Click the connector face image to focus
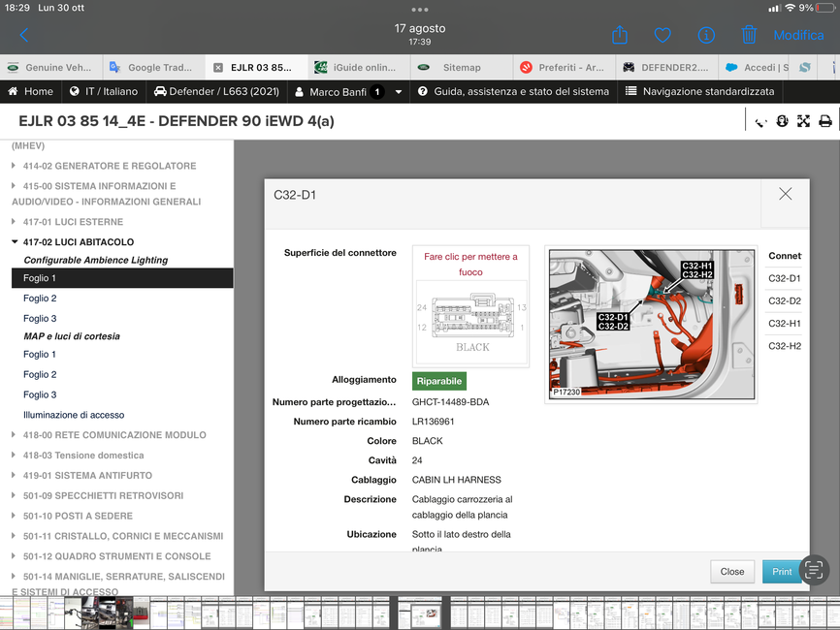Image resolution: width=840 pixels, height=630 pixels. (471, 322)
